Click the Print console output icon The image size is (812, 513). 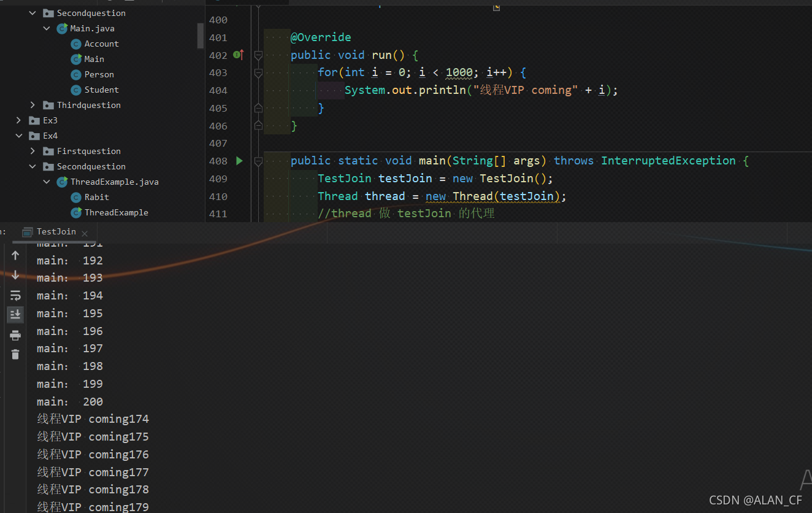(x=15, y=335)
